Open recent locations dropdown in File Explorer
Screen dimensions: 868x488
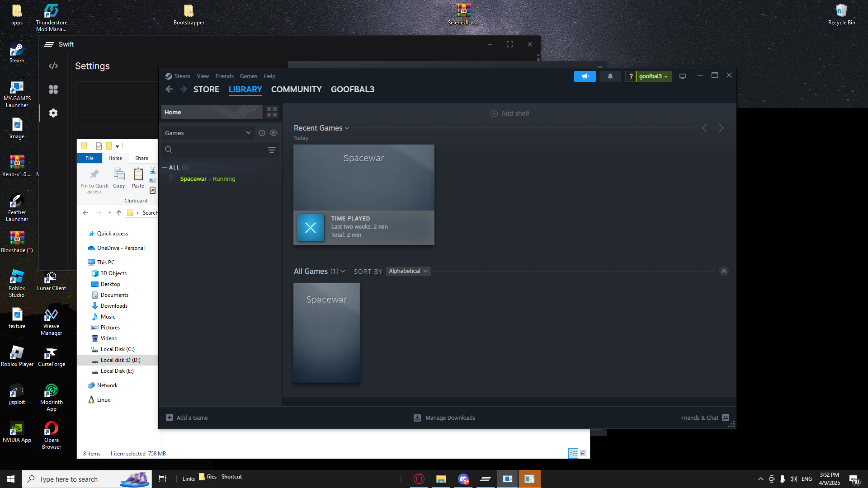109,213
